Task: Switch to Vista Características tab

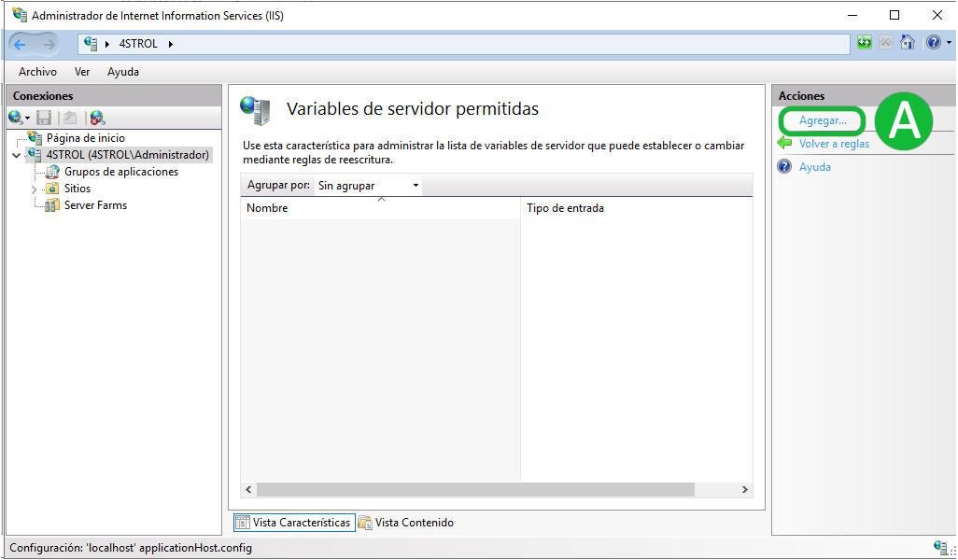Action: [x=294, y=522]
